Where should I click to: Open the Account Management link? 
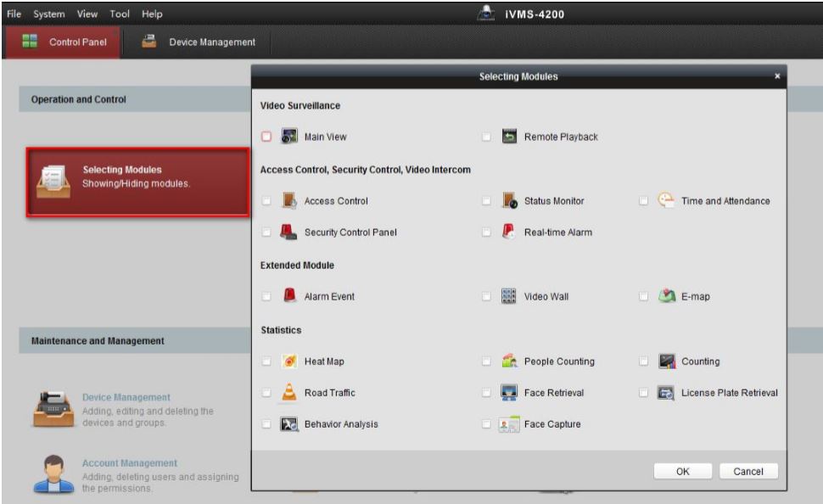point(130,463)
